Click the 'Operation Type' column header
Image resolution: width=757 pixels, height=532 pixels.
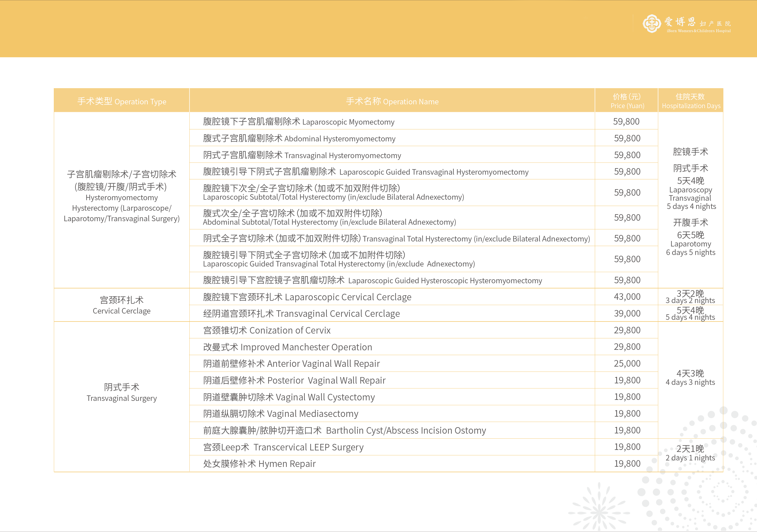click(x=122, y=101)
